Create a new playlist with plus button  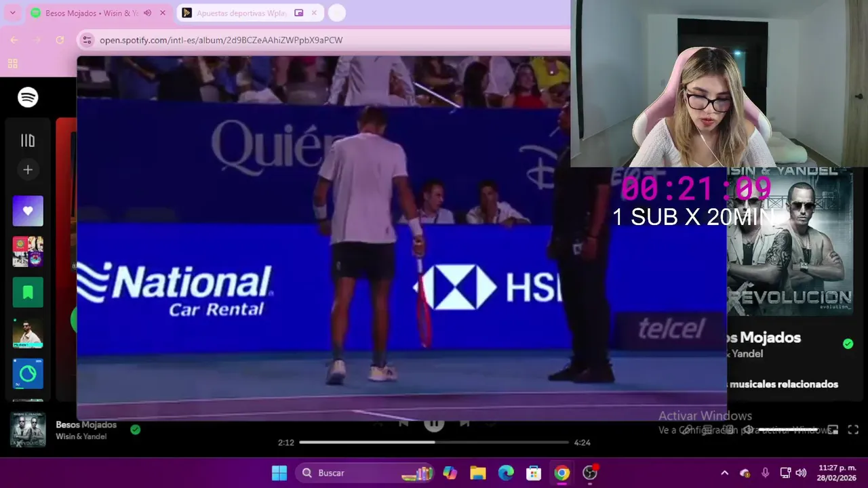pos(28,169)
